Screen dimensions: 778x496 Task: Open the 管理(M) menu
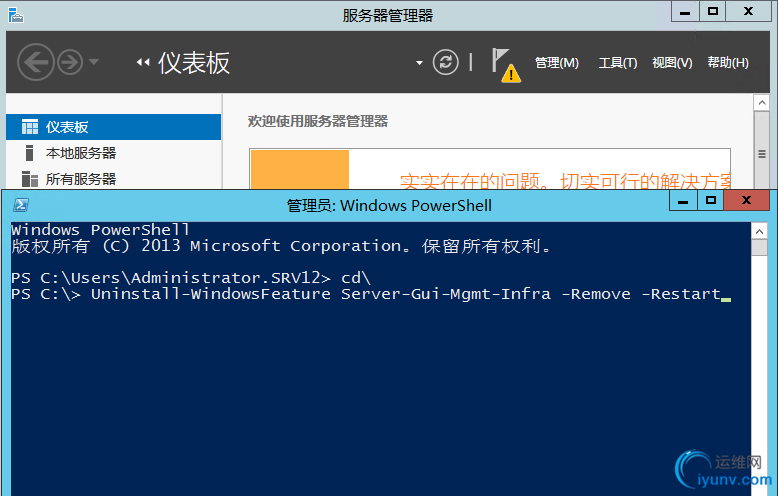point(556,63)
